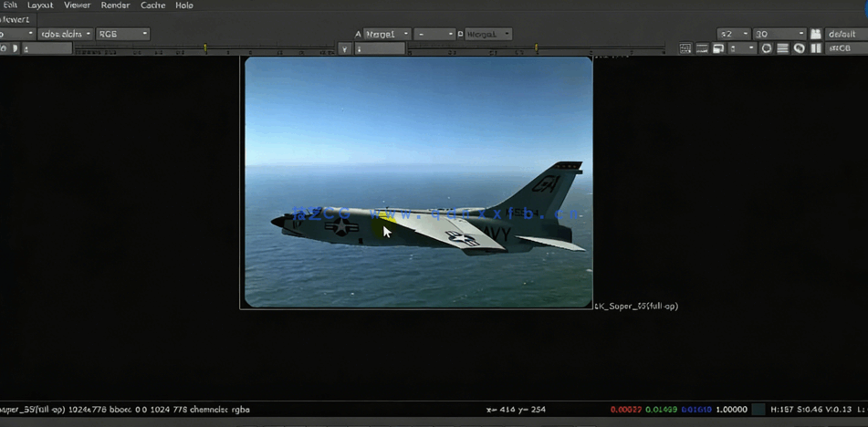Open the Cache menu
Screen dimensions: 868x427
(x=152, y=5)
